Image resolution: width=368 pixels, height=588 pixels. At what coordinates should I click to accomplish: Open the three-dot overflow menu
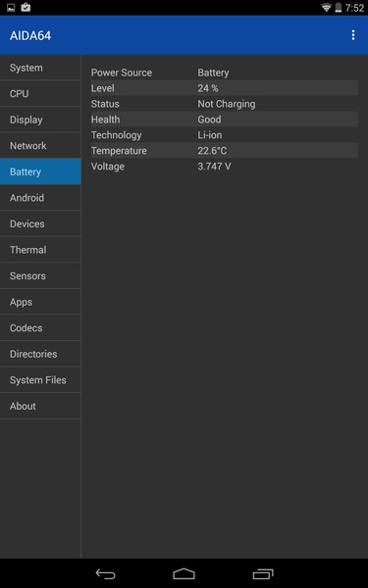point(353,35)
